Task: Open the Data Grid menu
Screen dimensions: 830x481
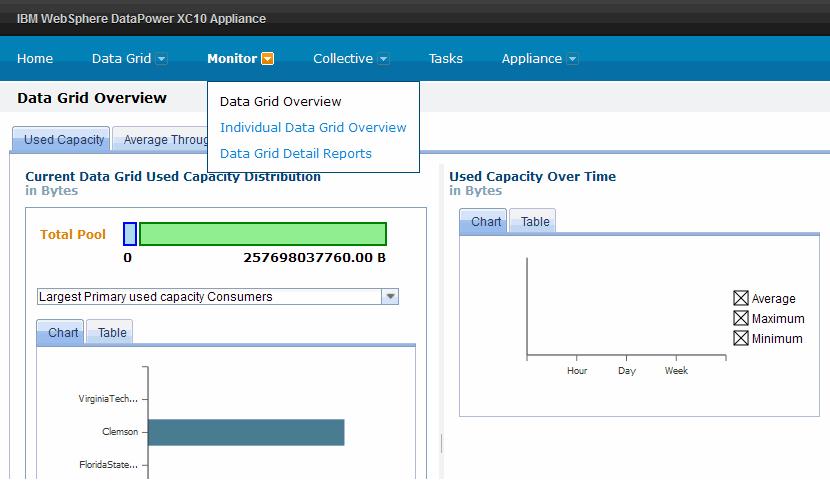Action: click(x=122, y=58)
